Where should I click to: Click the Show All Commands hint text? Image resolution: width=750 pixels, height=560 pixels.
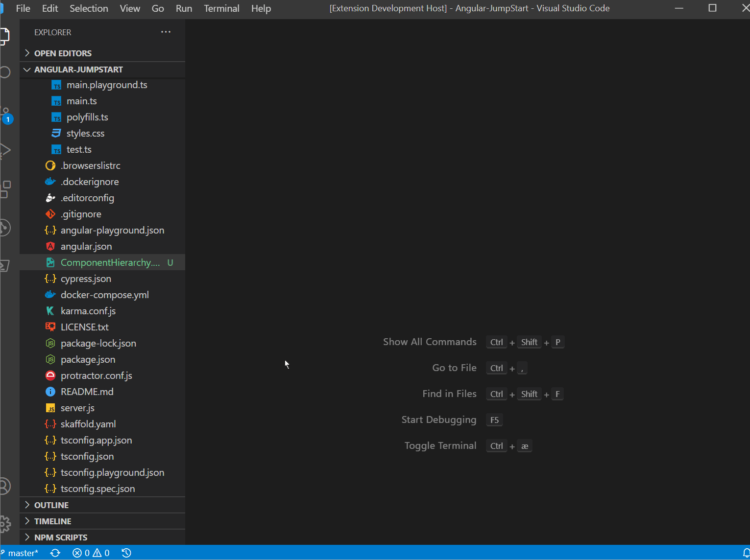click(430, 342)
